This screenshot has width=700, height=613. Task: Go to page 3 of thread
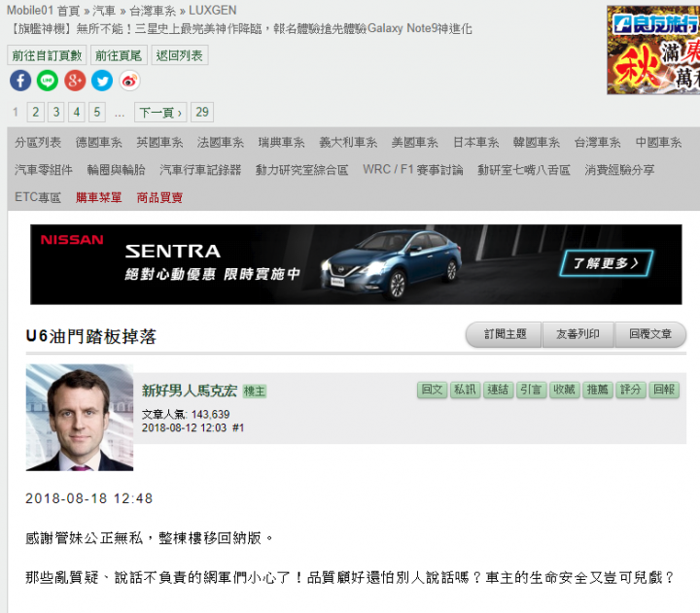[55, 112]
